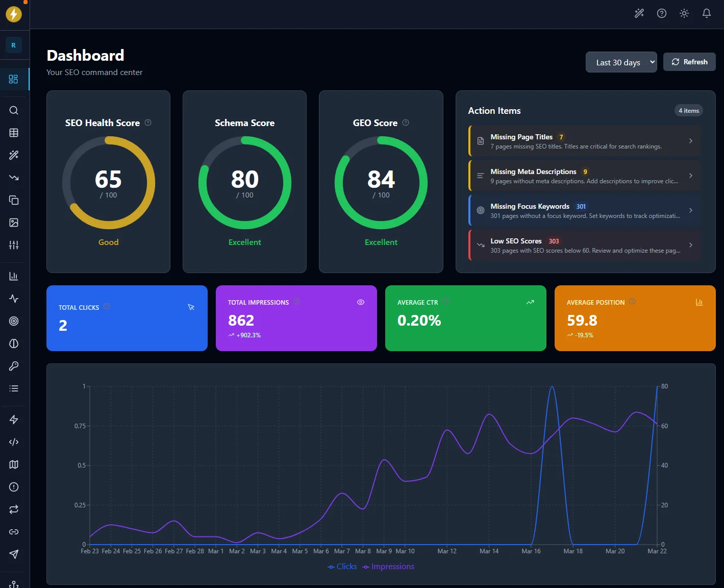Open the Last 30 days dropdown
This screenshot has width=724, height=588.
621,62
